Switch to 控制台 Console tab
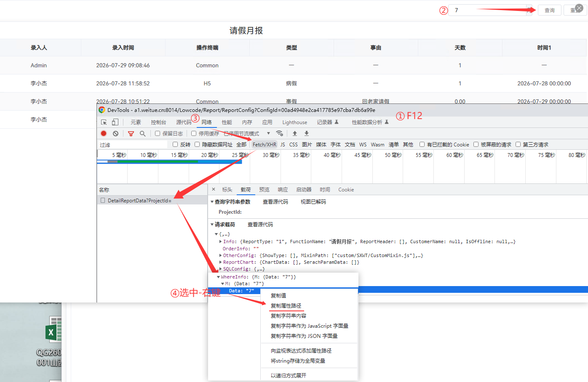Viewport: 588px width, 382px height. (158, 122)
